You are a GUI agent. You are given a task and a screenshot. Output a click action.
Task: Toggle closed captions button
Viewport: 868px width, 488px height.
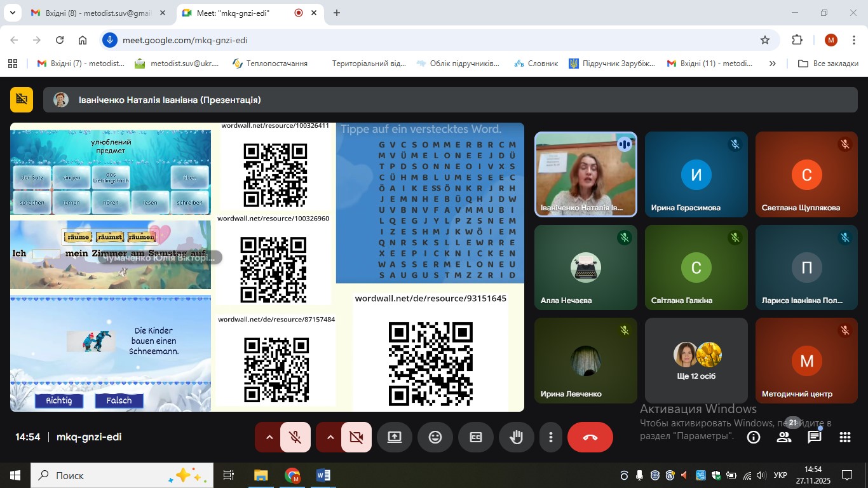click(476, 437)
